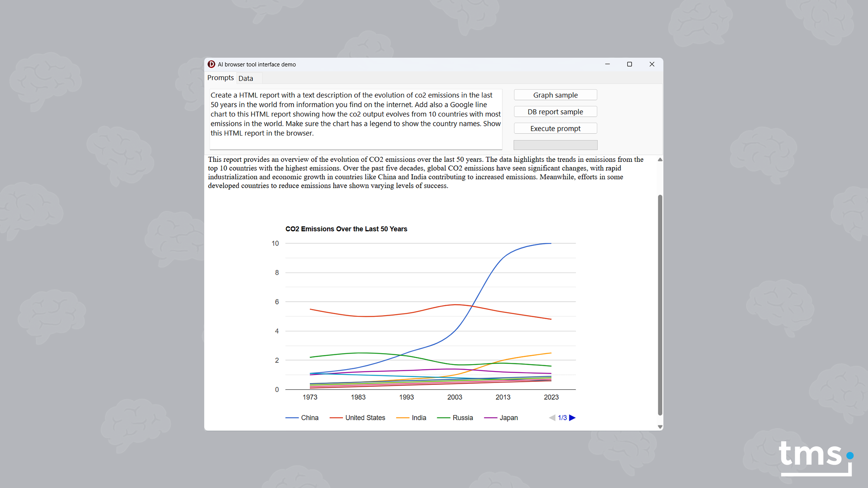This screenshot has height=488, width=868.
Task: Select the Prompts tab
Action: click(x=220, y=78)
